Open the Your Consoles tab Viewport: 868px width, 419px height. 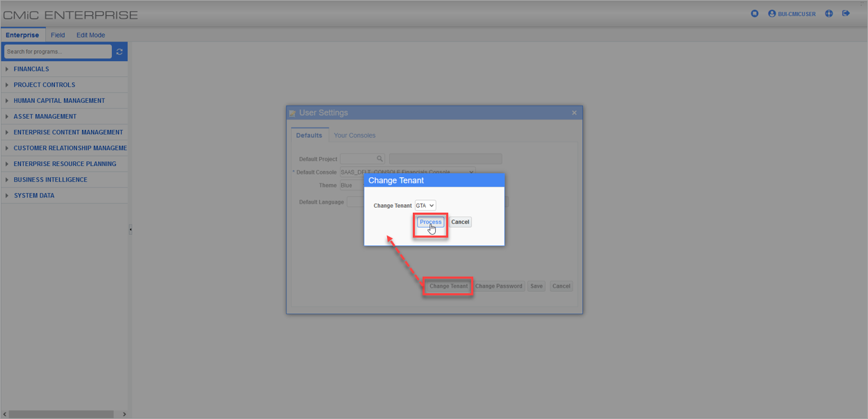click(354, 135)
